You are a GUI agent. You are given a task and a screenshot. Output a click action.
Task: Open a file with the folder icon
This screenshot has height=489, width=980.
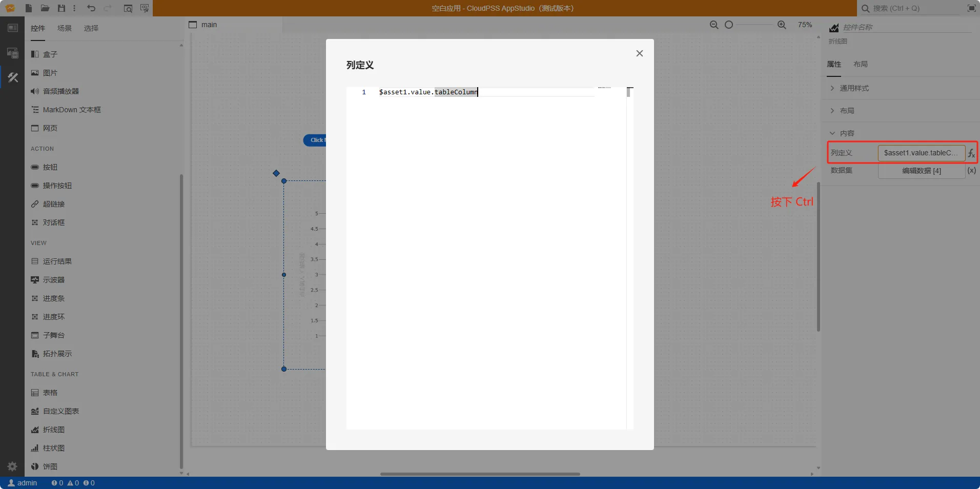[x=45, y=8]
